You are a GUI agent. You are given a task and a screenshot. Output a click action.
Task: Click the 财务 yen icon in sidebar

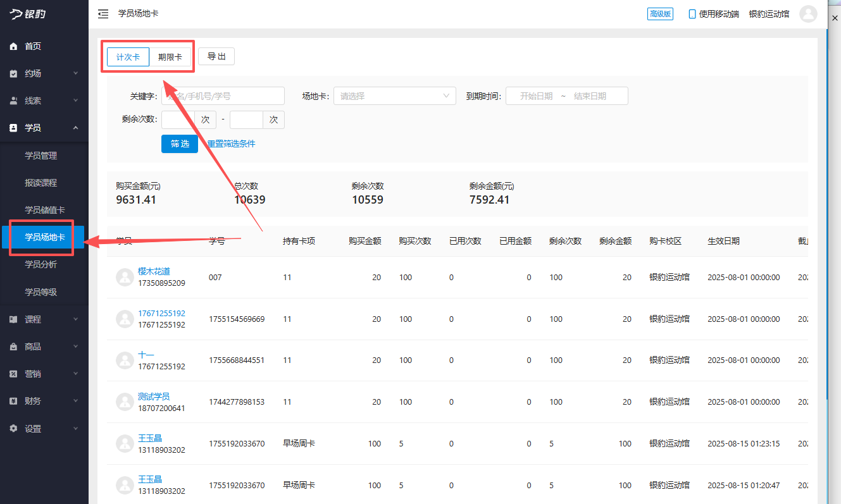(x=13, y=401)
